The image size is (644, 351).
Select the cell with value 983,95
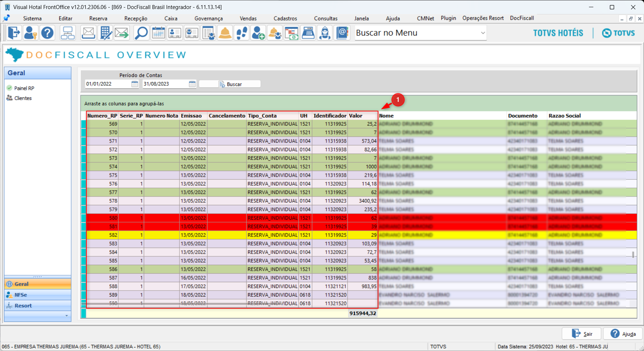tap(362, 287)
